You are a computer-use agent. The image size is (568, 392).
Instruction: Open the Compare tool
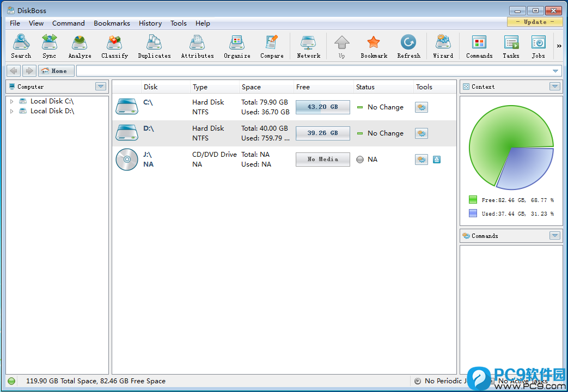click(x=272, y=46)
